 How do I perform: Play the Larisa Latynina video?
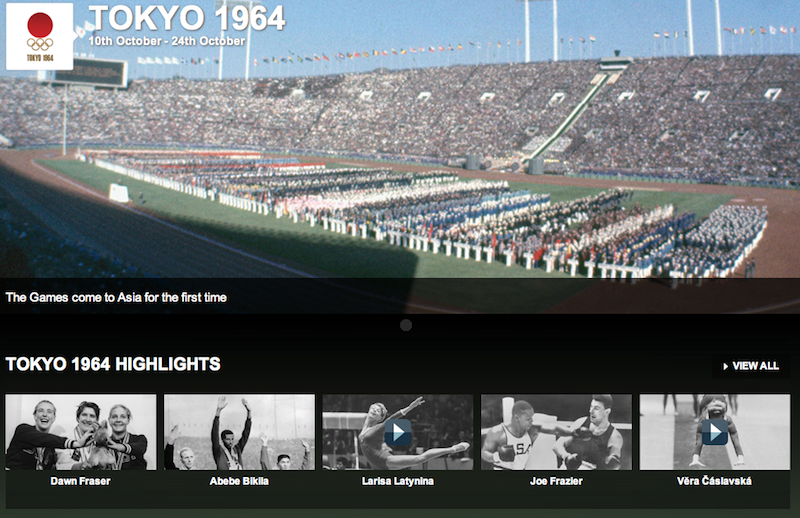[x=398, y=432]
